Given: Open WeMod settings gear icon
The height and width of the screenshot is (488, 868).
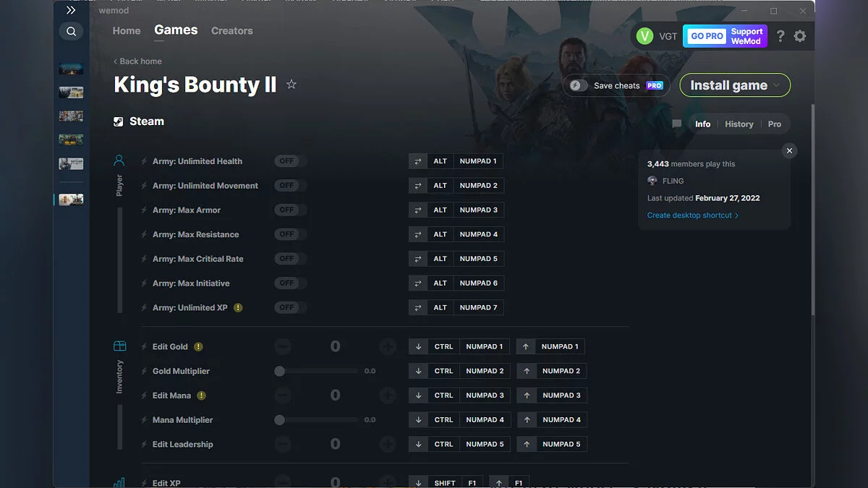Looking at the screenshot, I should (x=800, y=36).
